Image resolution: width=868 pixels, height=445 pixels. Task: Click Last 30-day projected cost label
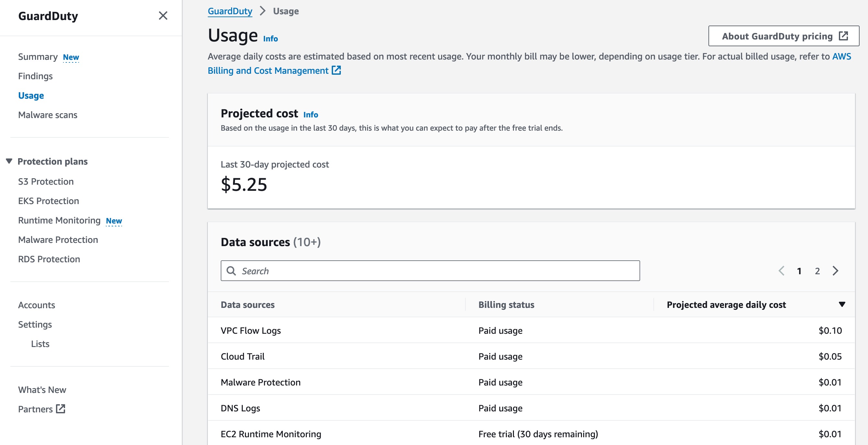(x=275, y=164)
